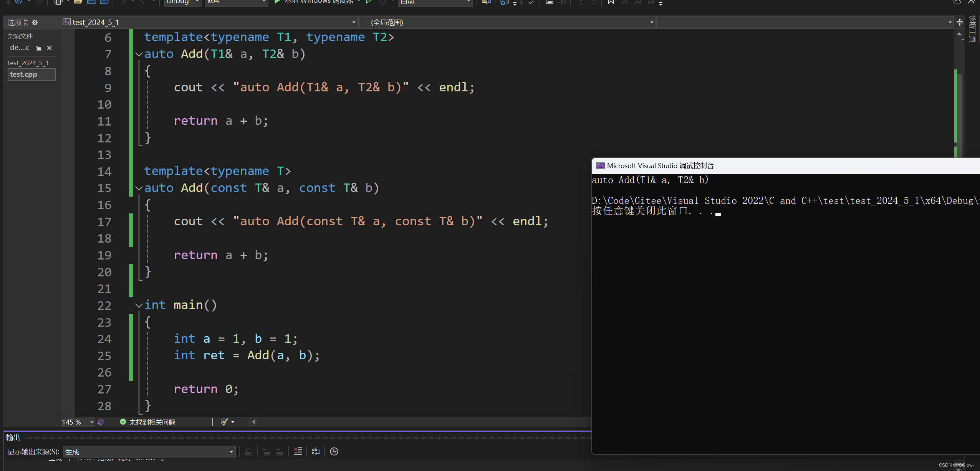Click the code cleanup broom icon
The width and height of the screenshot is (980, 471).
point(225,422)
